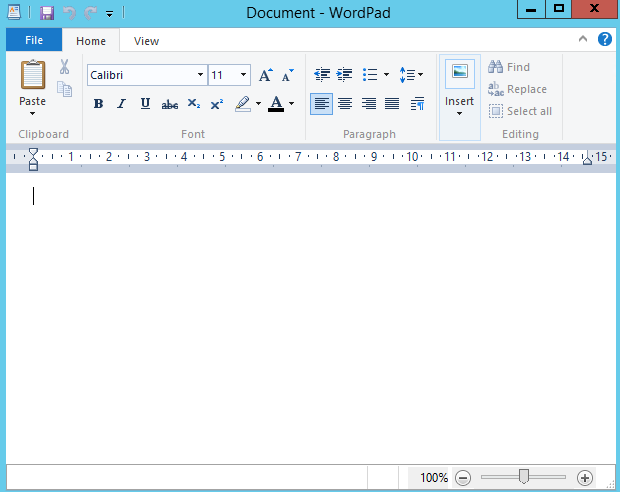The image size is (620, 492).
Task: Collapse the ribbon with the chevron
Action: tap(583, 39)
